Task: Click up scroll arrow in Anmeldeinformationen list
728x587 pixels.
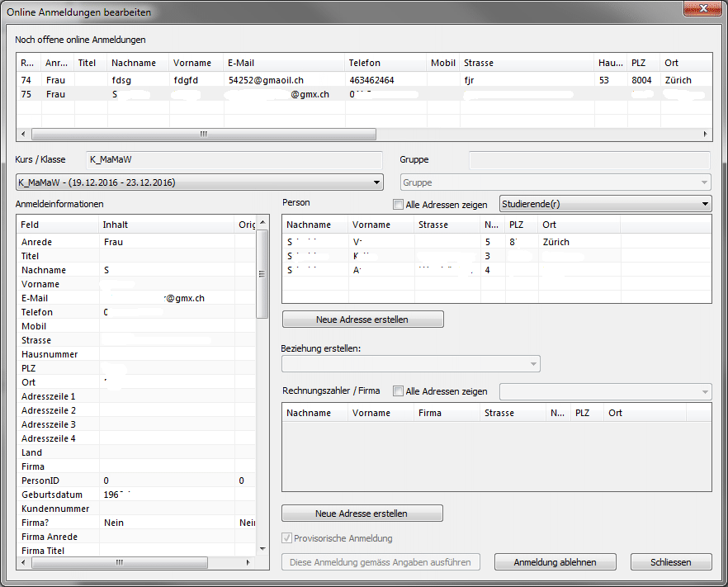Action: click(x=262, y=223)
